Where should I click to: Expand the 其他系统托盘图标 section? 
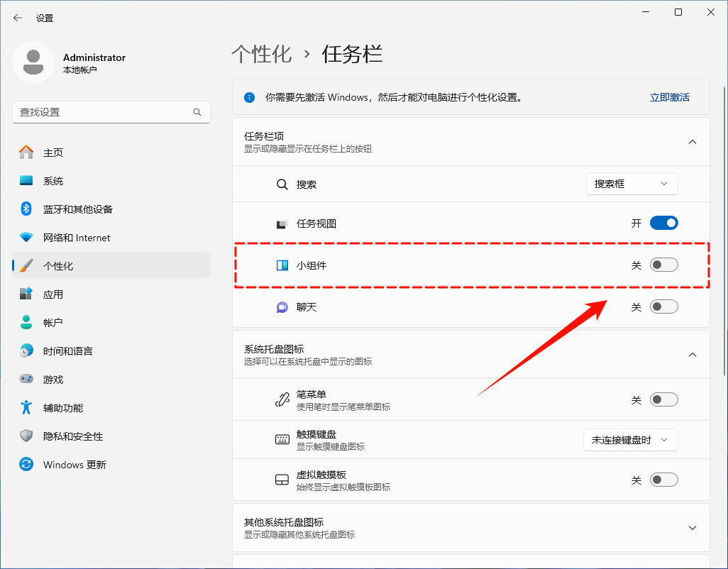(693, 527)
